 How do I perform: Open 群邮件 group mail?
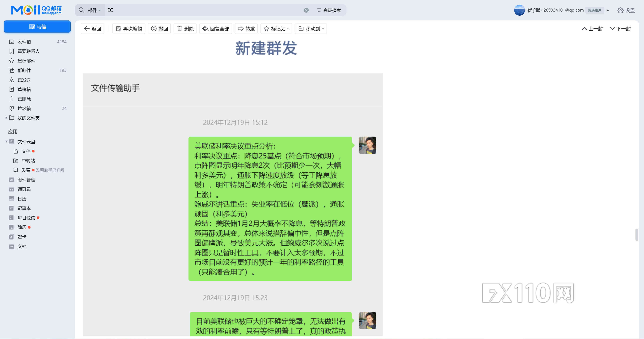[37, 70]
